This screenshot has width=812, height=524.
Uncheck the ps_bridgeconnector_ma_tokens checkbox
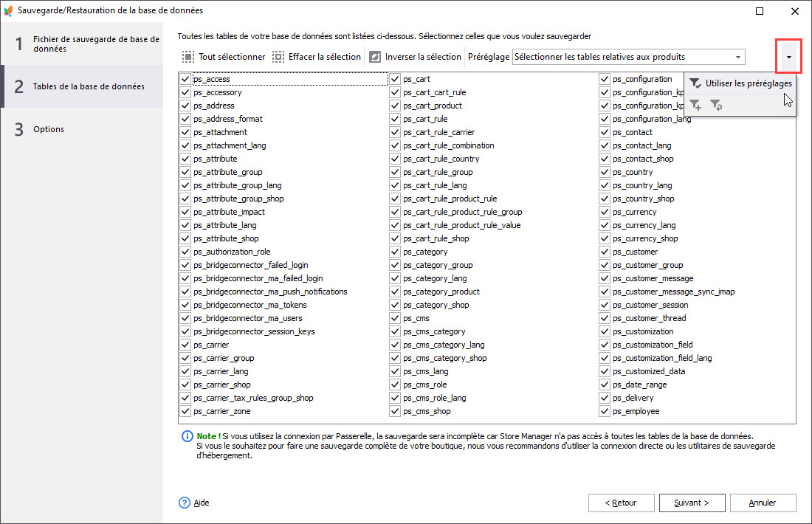point(185,305)
